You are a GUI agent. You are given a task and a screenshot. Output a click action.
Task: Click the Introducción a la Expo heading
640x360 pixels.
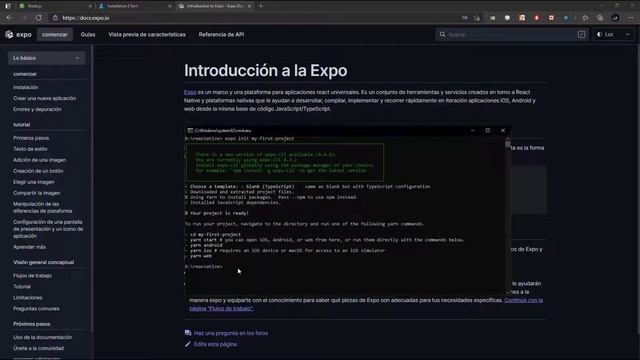click(265, 71)
